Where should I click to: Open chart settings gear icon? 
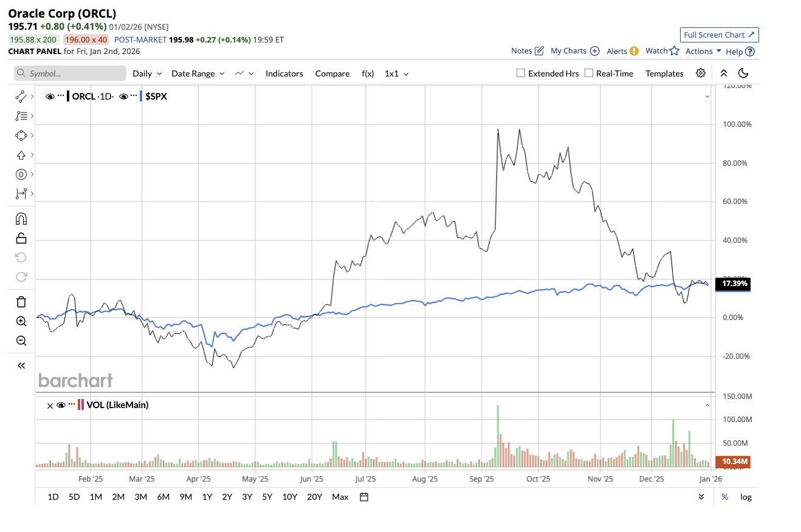pos(701,73)
